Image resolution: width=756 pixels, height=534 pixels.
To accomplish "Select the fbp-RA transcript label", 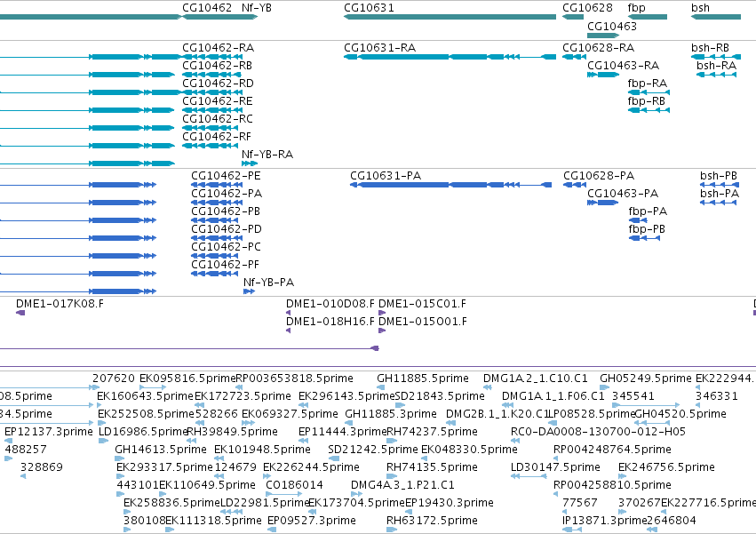I will pos(648,84).
